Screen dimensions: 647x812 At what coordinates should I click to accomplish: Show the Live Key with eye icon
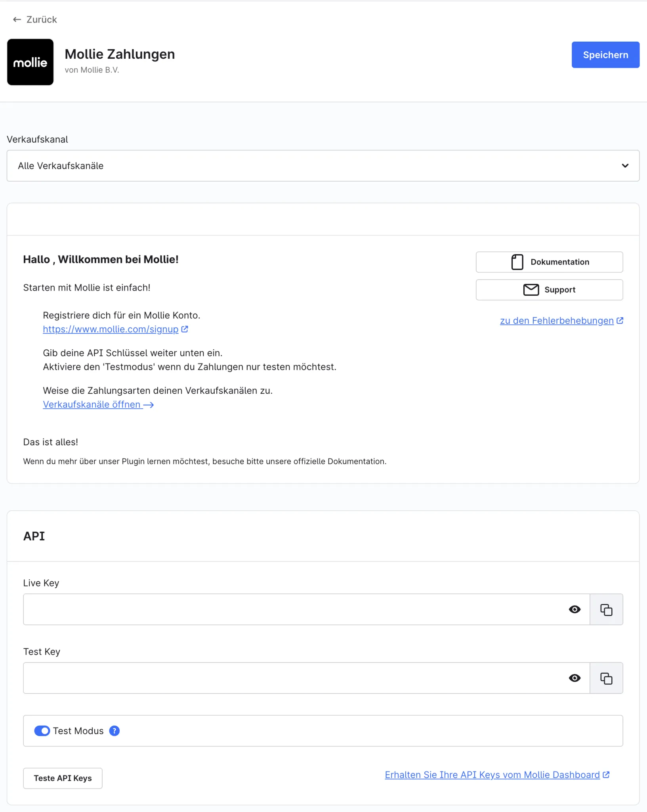click(x=574, y=609)
